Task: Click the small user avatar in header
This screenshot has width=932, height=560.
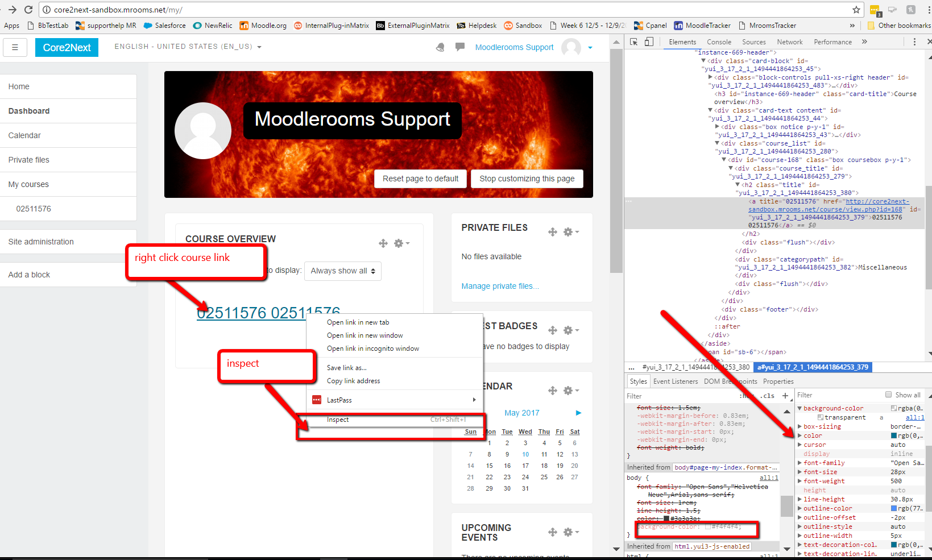Action: click(x=571, y=47)
